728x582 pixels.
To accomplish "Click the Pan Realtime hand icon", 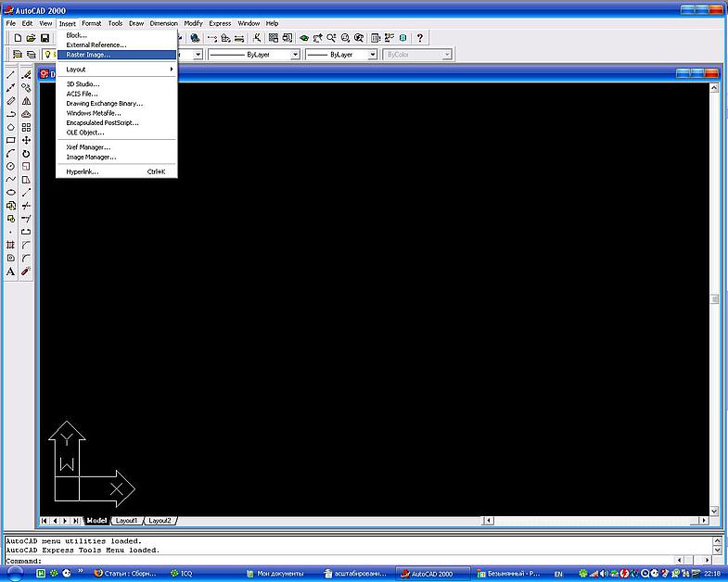I will (x=317, y=38).
